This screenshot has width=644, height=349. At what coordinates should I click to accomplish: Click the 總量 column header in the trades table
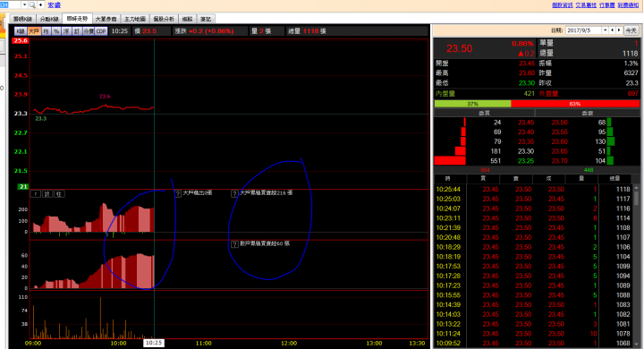point(614,179)
